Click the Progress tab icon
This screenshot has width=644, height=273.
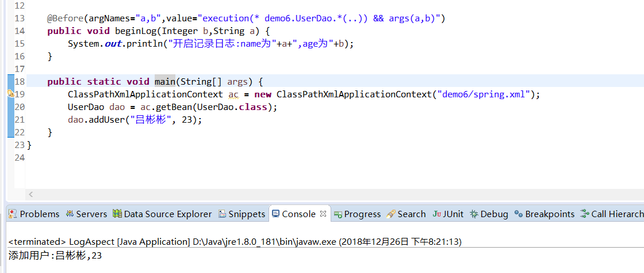click(x=338, y=214)
